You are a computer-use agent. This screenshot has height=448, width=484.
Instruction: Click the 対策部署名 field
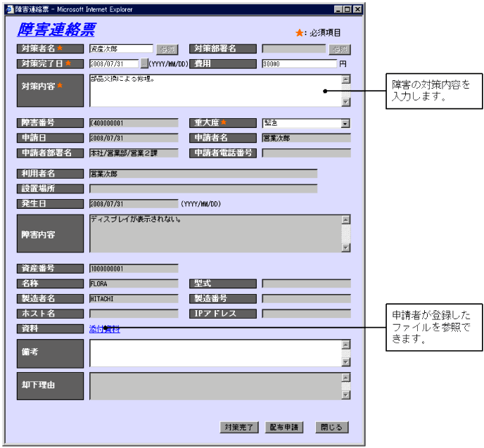click(x=294, y=49)
